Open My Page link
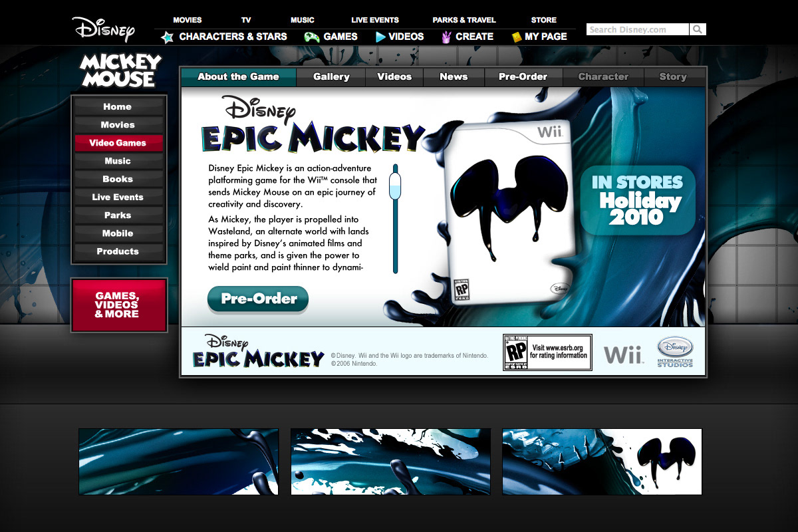The width and height of the screenshot is (798, 532). click(546, 37)
